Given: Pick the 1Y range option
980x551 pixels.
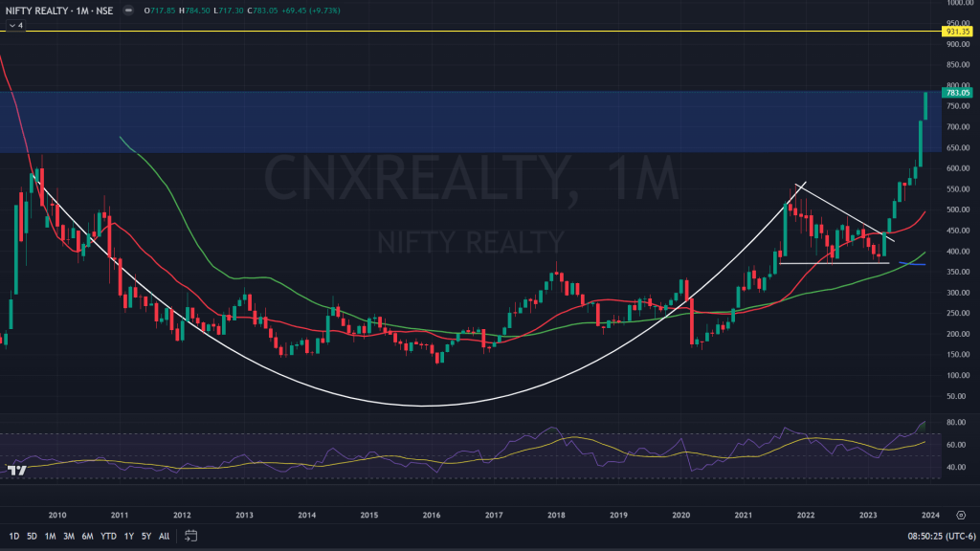Looking at the screenshot, I should tap(129, 536).
